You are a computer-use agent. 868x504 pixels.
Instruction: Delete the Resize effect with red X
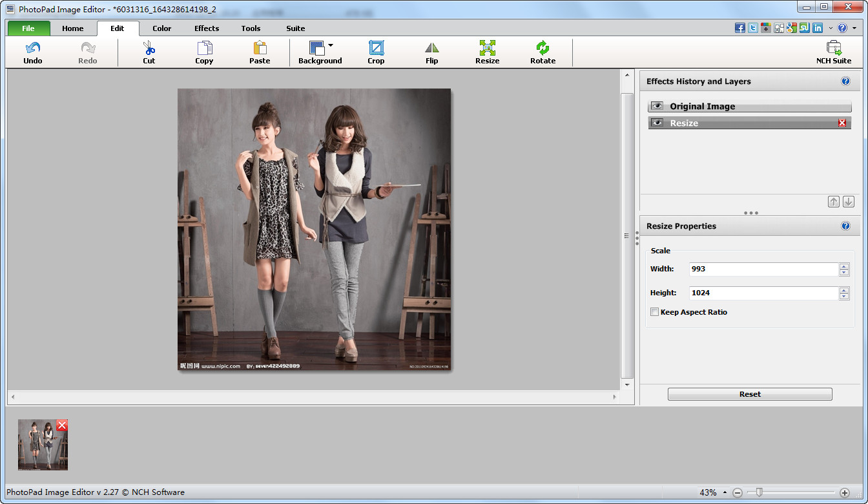coord(842,123)
